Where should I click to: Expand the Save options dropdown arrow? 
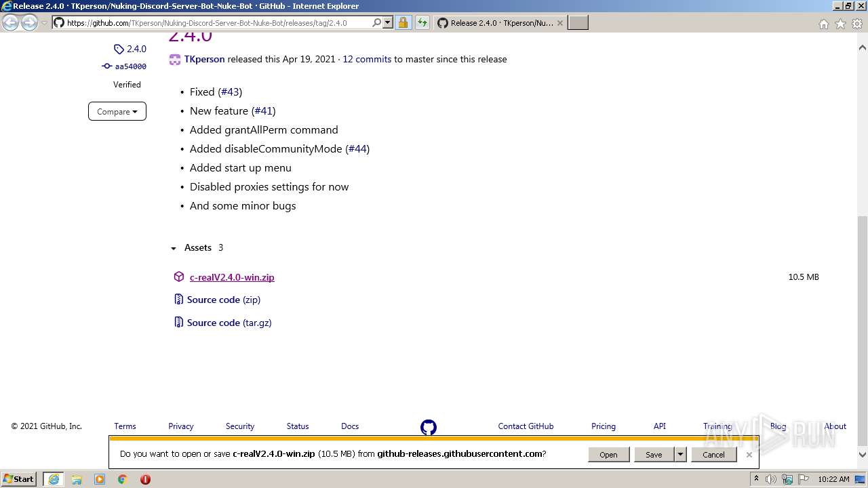tap(680, 455)
